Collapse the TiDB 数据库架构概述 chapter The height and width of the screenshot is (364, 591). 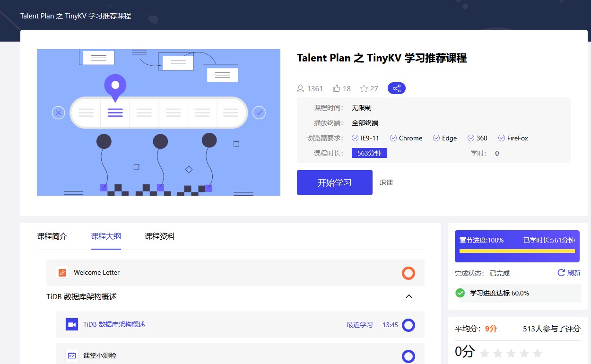(409, 296)
